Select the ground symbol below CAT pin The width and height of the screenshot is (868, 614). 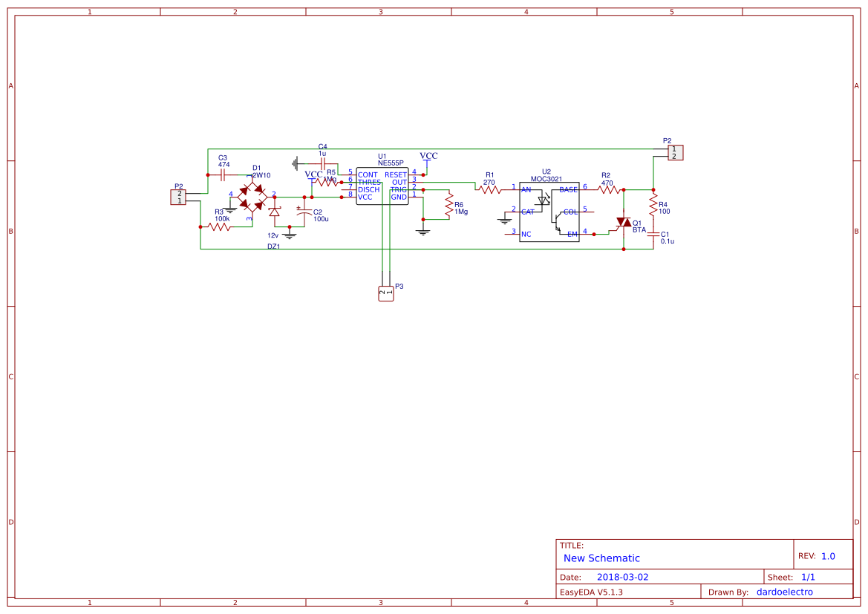click(x=505, y=222)
